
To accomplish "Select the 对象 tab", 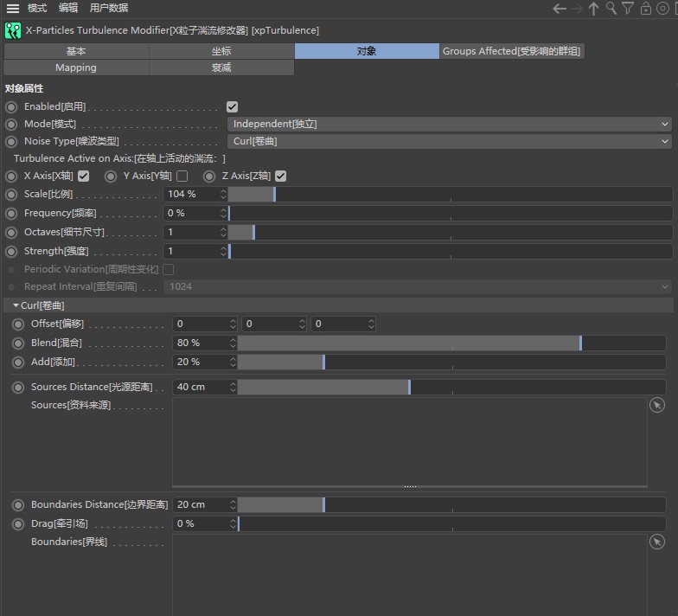I will 367,51.
